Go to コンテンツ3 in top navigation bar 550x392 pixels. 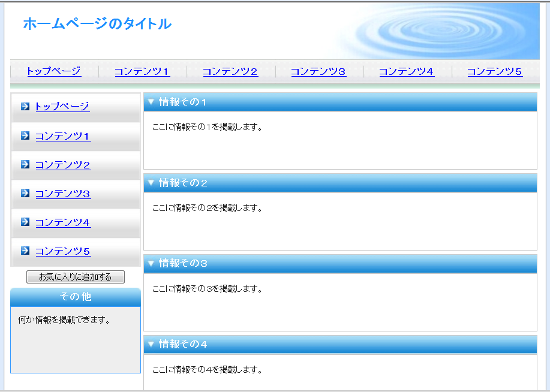(318, 72)
